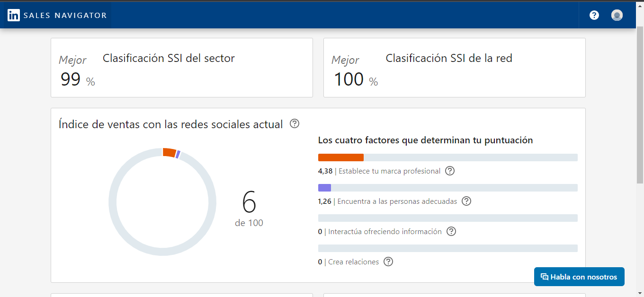Viewport: 644px width, 297px height.
Task: Click the Índice de ventas con las redes sociales actual title
Action: click(x=171, y=124)
